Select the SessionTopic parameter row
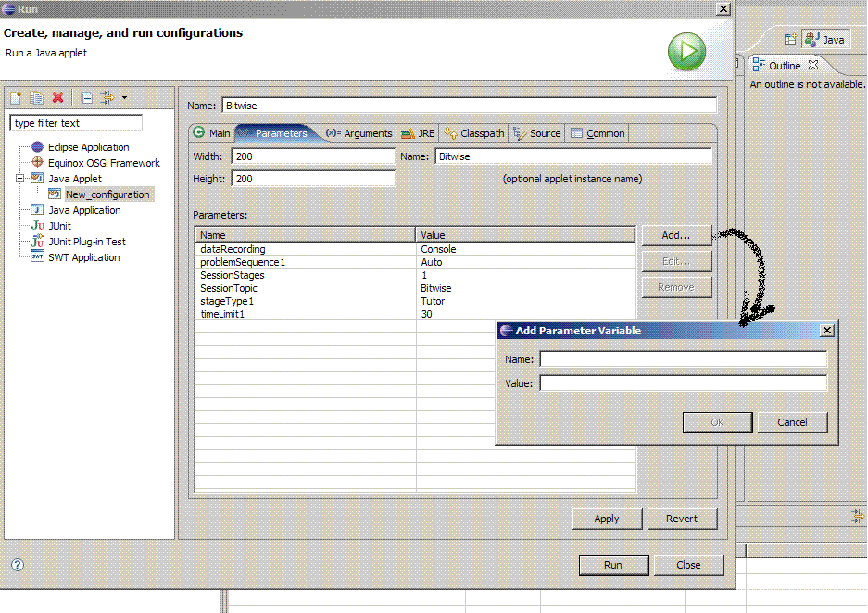The width and height of the screenshot is (868, 613). (x=415, y=288)
